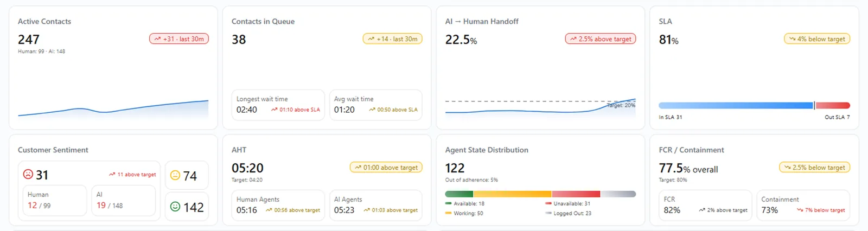The width and height of the screenshot is (868, 231).
Task: Click the '01:10 above SLA' indicator
Action: coord(296,110)
